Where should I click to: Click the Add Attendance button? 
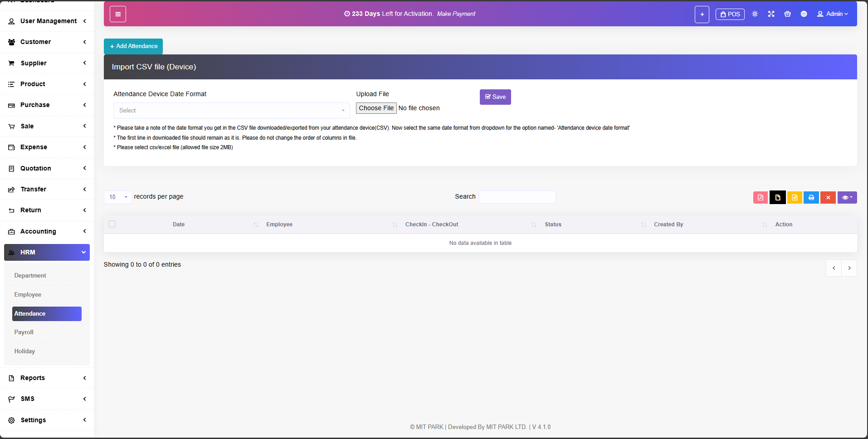pos(133,46)
